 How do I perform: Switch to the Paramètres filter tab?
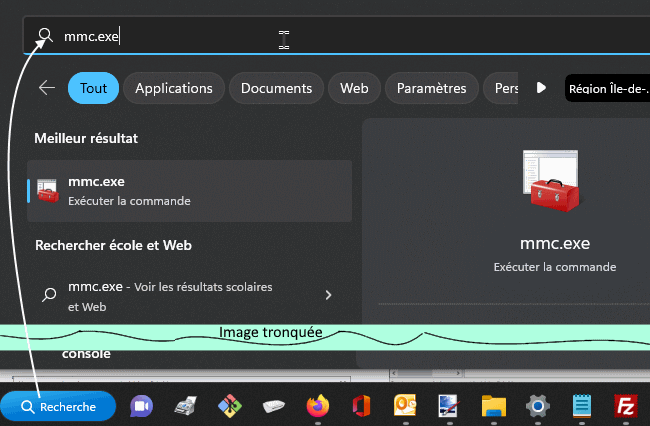432,88
